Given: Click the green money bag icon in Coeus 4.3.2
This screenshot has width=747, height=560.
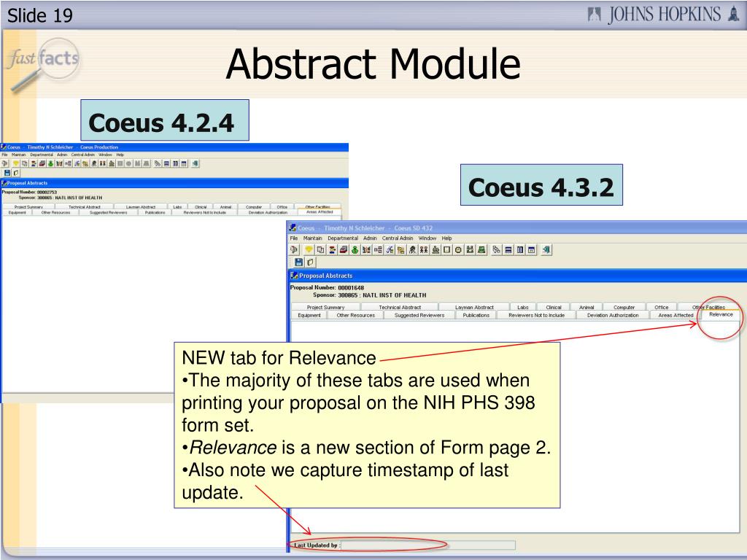Looking at the screenshot, I should [355, 249].
